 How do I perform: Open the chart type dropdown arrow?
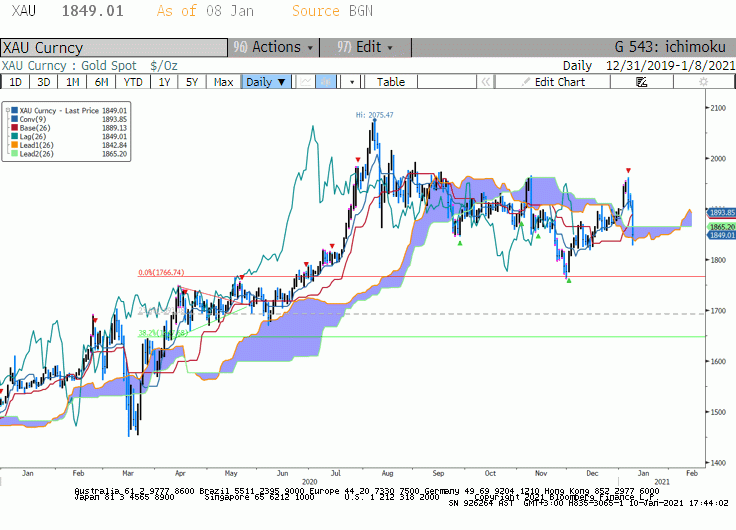(352, 82)
